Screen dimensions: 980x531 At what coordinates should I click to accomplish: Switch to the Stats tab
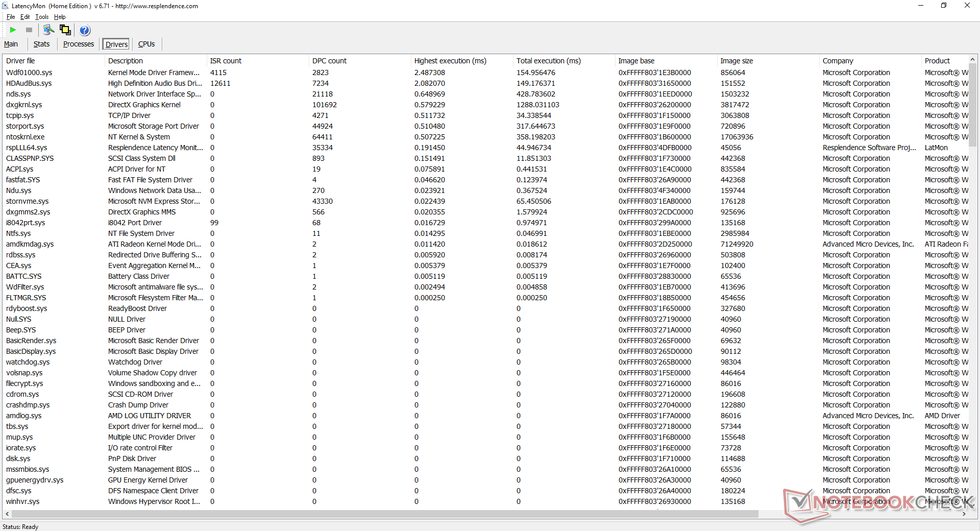click(41, 44)
